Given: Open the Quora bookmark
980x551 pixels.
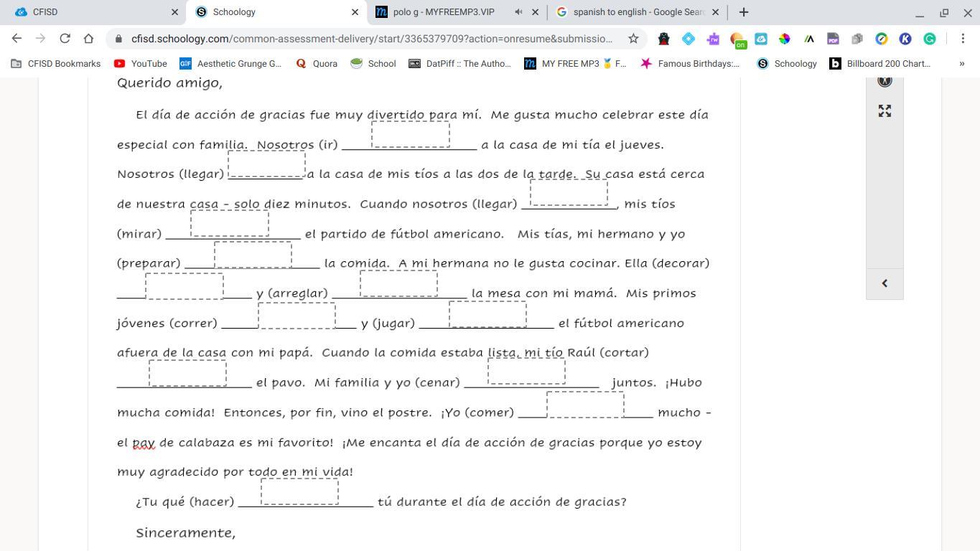Looking at the screenshot, I should pyautogui.click(x=317, y=64).
